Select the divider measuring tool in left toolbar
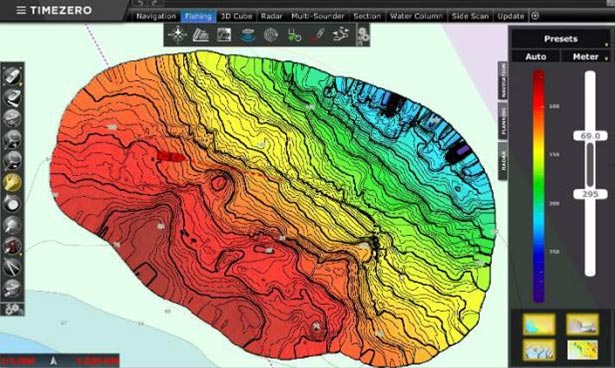The image size is (615, 368). pos(13,267)
